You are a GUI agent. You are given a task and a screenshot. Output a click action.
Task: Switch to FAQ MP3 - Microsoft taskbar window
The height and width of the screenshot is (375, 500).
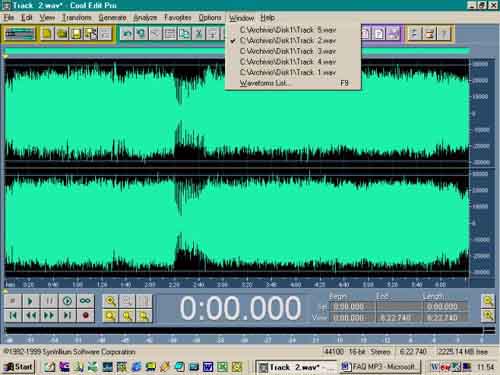380,367
